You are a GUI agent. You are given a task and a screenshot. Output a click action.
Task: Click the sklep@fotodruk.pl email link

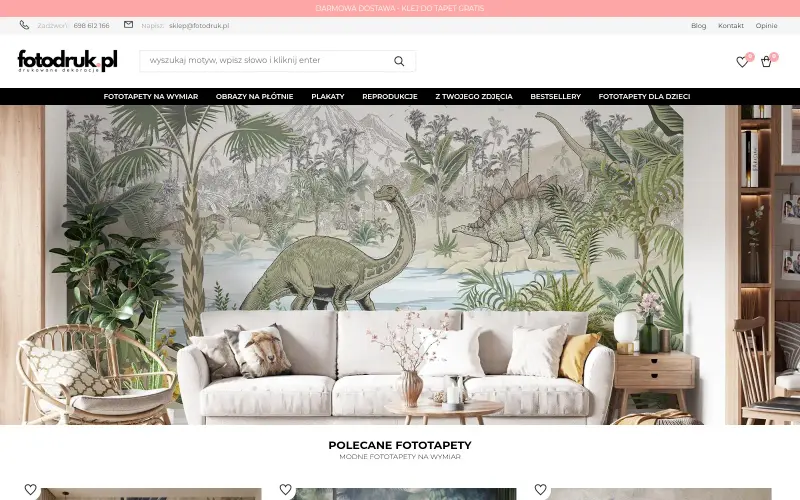199,26
